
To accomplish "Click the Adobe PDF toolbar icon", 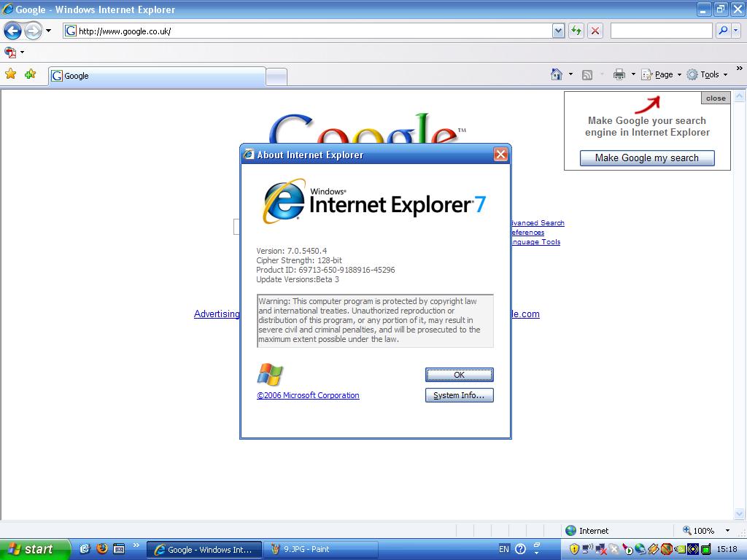I will pos(10,52).
